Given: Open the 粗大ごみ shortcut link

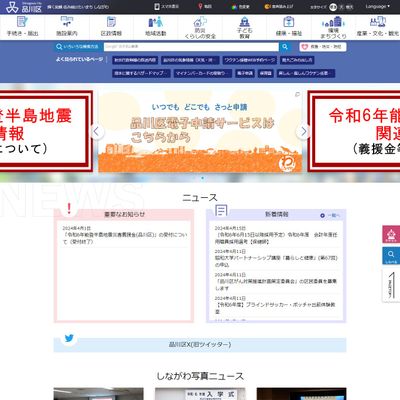Looking at the screenshot, I should pyautogui.click(x=297, y=60).
